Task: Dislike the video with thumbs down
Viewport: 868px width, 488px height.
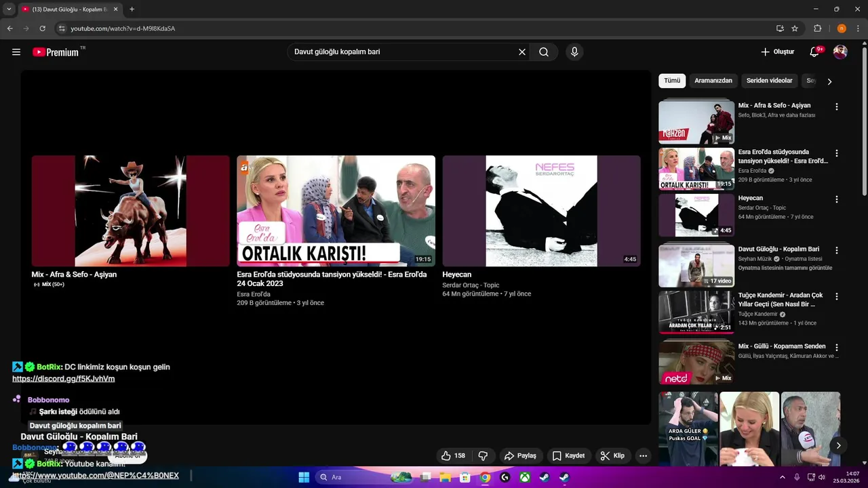Action: point(484,455)
